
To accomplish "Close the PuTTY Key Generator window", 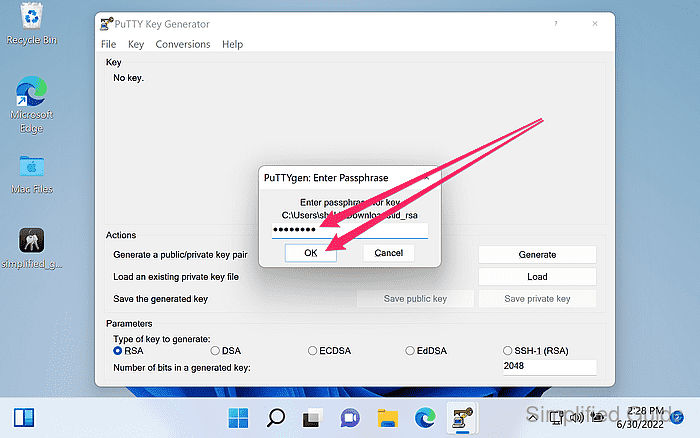I will (595, 24).
